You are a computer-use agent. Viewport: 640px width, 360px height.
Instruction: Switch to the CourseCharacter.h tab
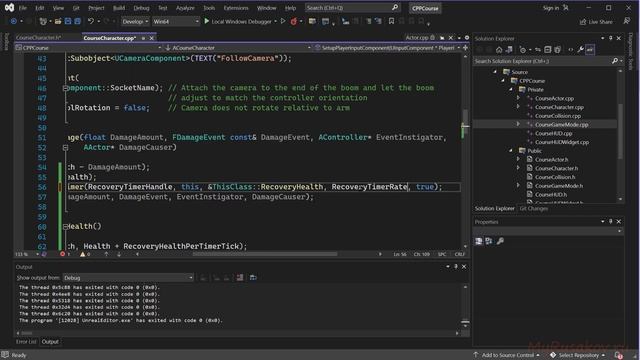(x=38, y=38)
